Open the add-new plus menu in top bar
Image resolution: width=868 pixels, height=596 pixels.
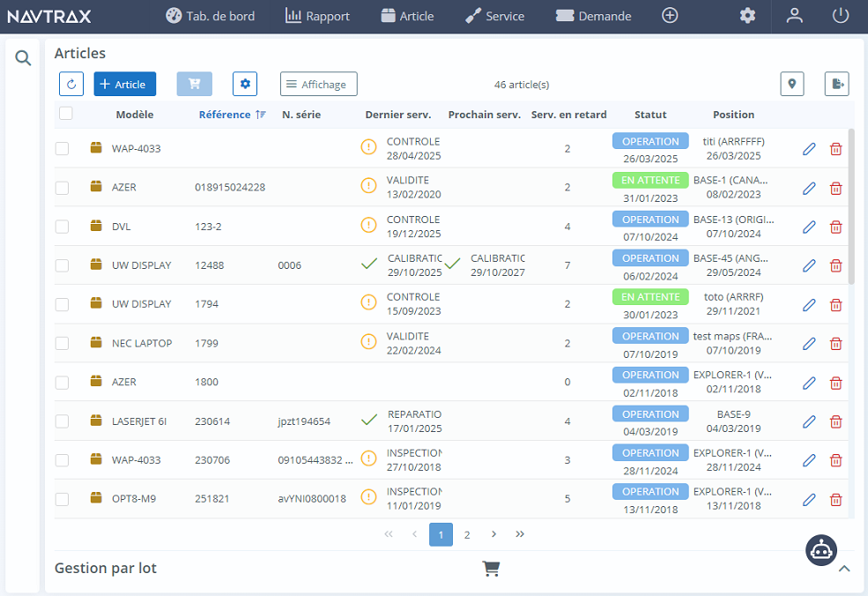(x=670, y=15)
